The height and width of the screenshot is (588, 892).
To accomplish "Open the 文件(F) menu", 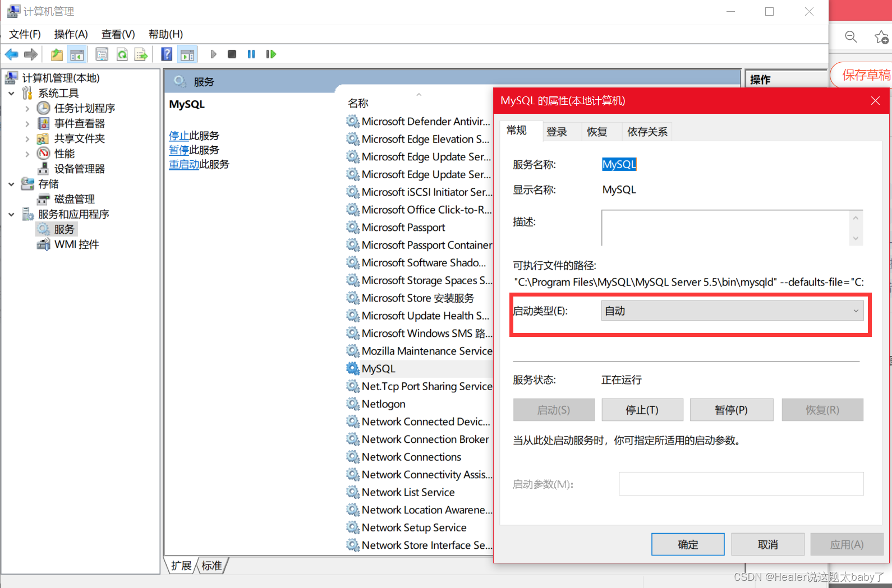I will [x=25, y=34].
